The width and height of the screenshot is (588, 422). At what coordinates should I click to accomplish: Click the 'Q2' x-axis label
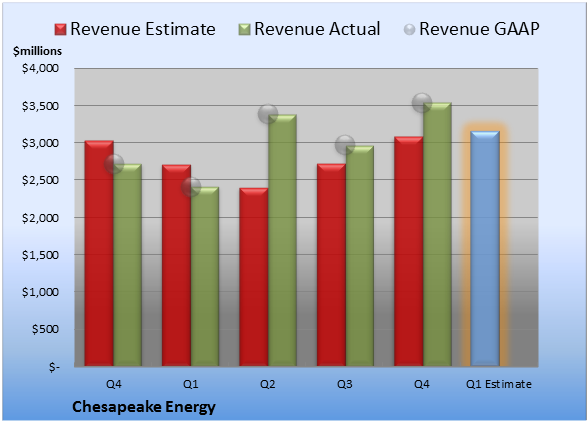268,384
